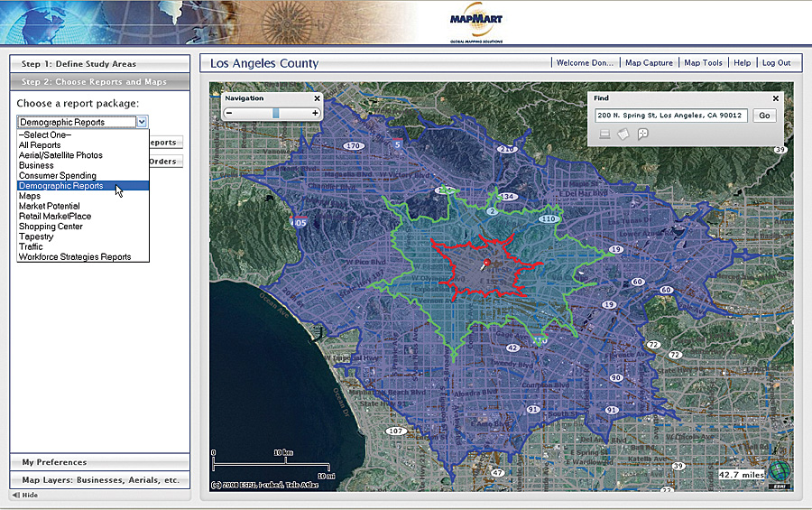The image size is (812, 510).
Task: Select Retail MarketPlace option
Action: click(83, 216)
